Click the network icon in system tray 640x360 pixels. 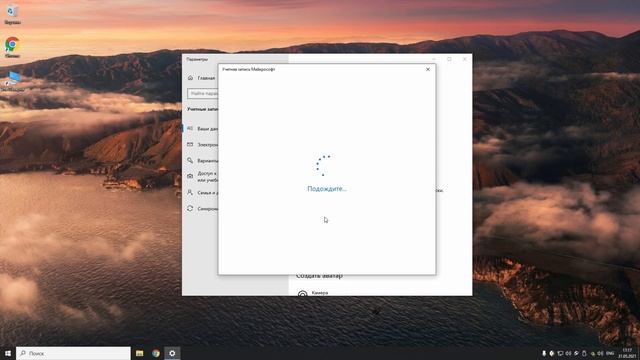560,353
